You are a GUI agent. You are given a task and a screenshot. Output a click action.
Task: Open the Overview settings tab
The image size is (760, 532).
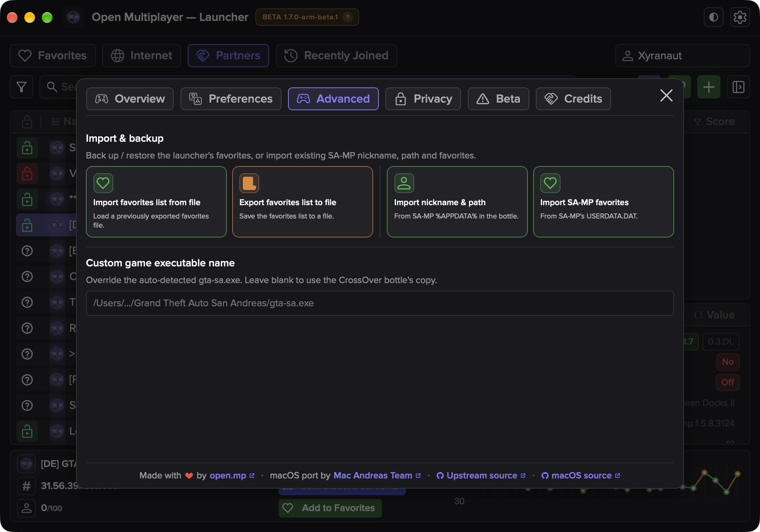(x=130, y=99)
